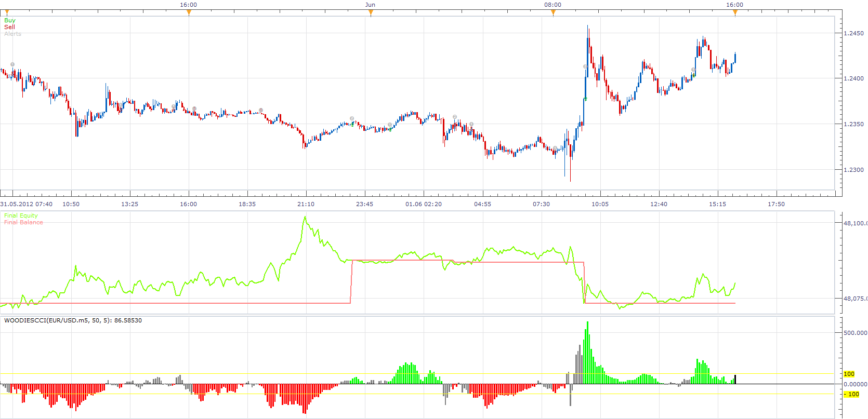This screenshot has height=419, width=868.
Task: Click the 23:45 time axis label
Action: tap(365, 204)
